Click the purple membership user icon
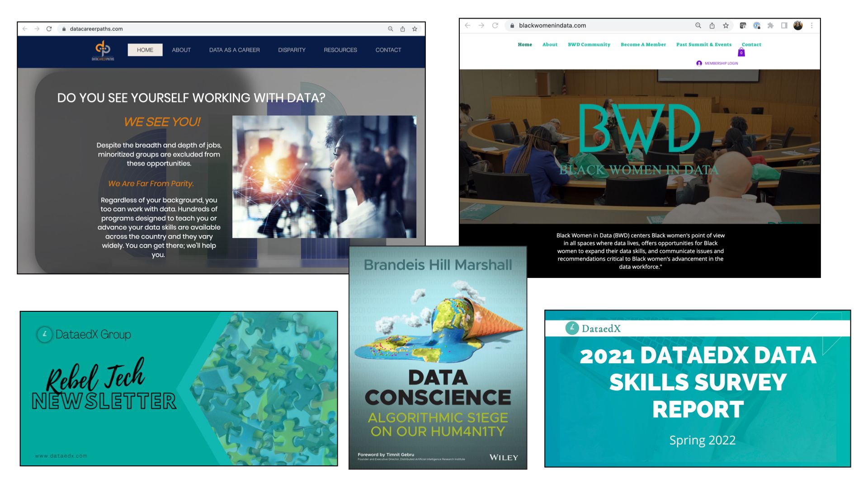 tap(699, 63)
